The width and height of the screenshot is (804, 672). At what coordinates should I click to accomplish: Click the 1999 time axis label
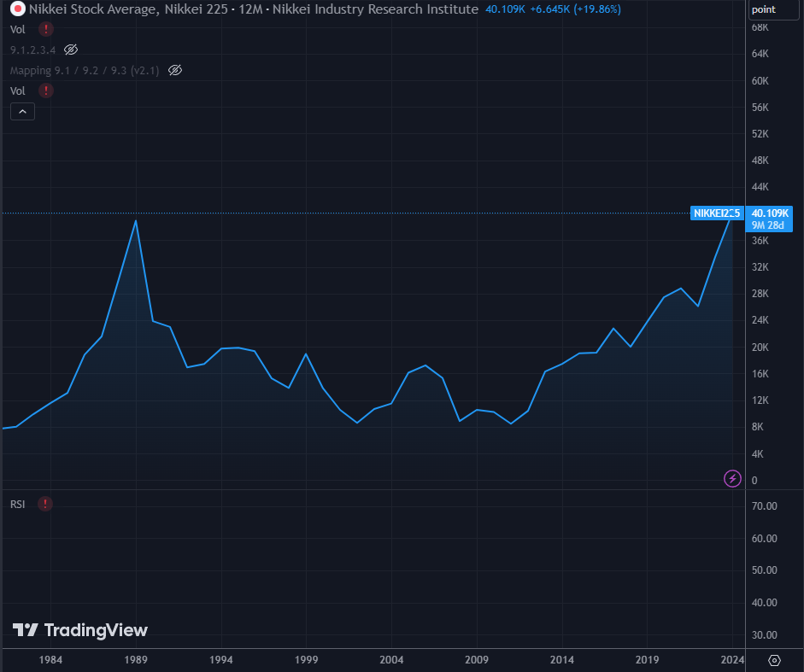point(306,660)
